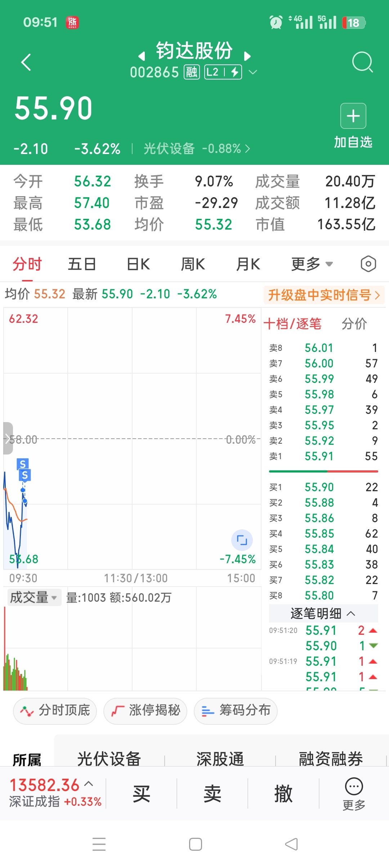Open 光伏设备 sector under 所属
This screenshot has width=389, height=868.
[x=109, y=759]
